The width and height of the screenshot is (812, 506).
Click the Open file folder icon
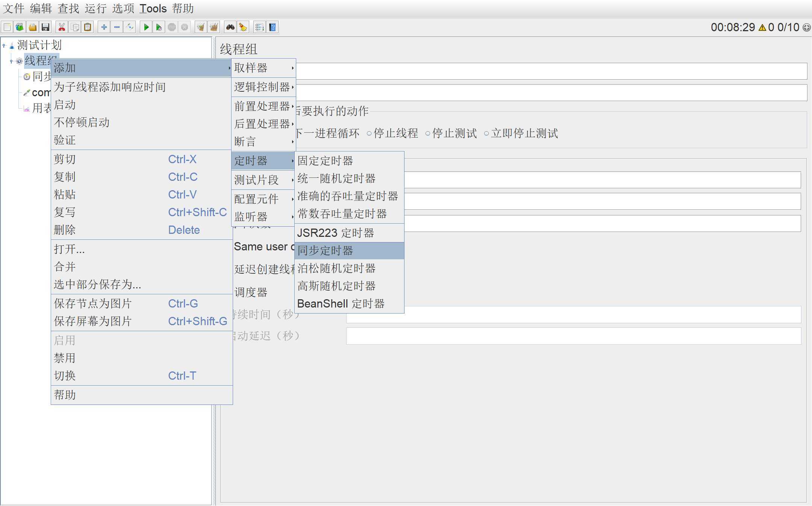(x=33, y=27)
